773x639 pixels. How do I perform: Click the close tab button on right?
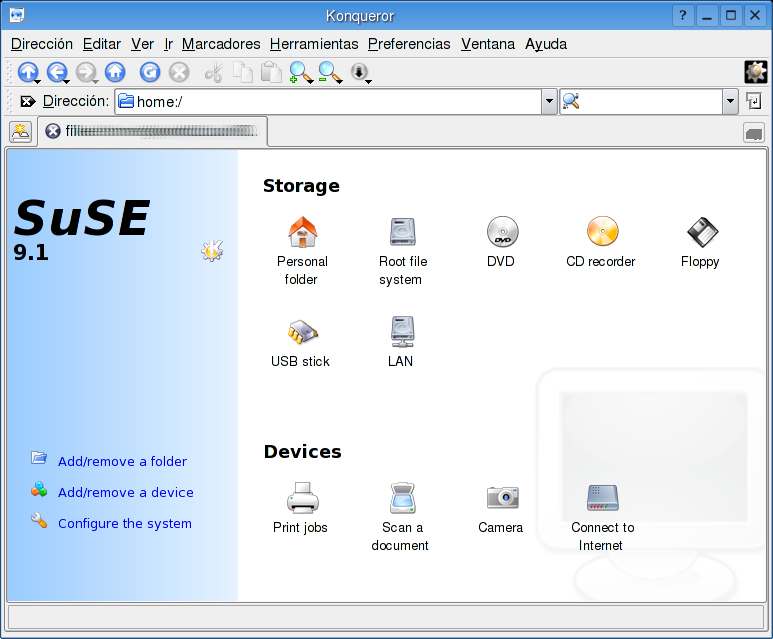(754, 133)
